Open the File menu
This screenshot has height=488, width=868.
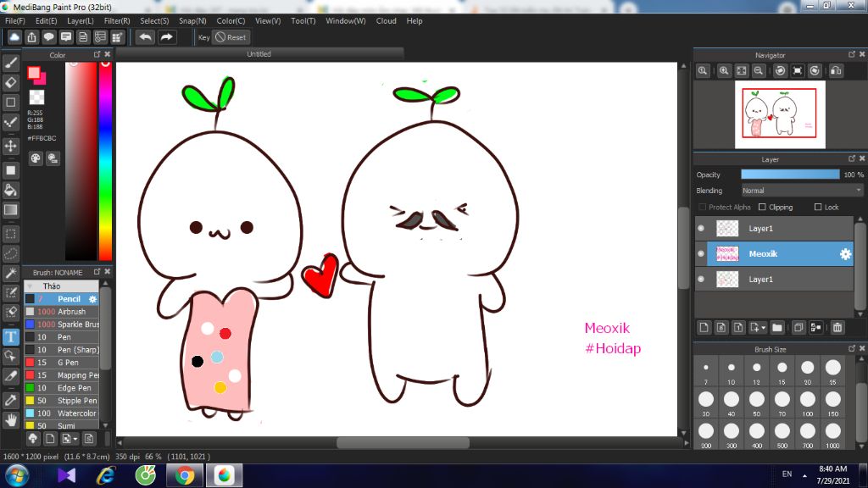[15, 21]
